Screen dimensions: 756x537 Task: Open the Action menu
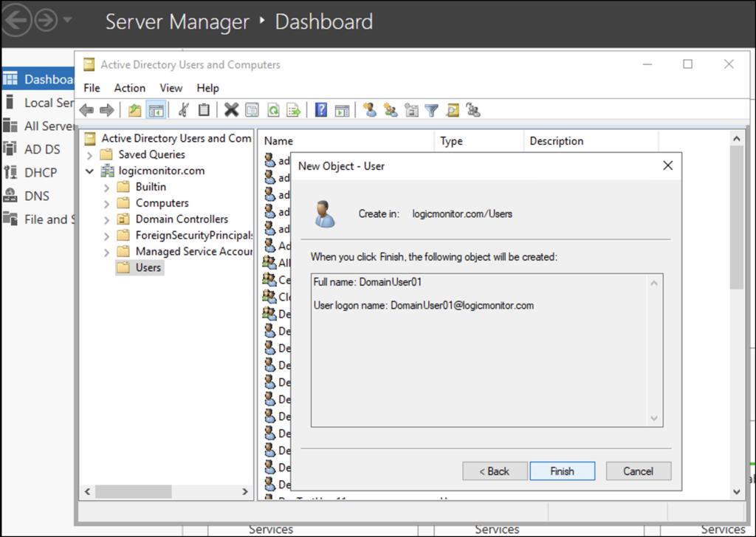pos(129,87)
